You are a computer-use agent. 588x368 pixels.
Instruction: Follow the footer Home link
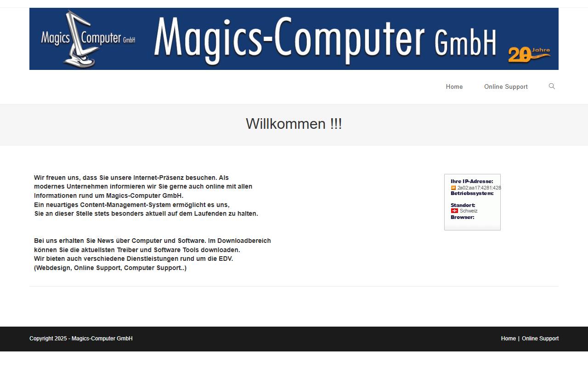[x=509, y=339]
